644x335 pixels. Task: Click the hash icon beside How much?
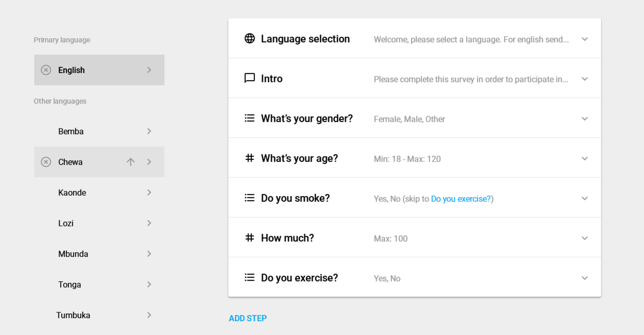[x=249, y=238]
